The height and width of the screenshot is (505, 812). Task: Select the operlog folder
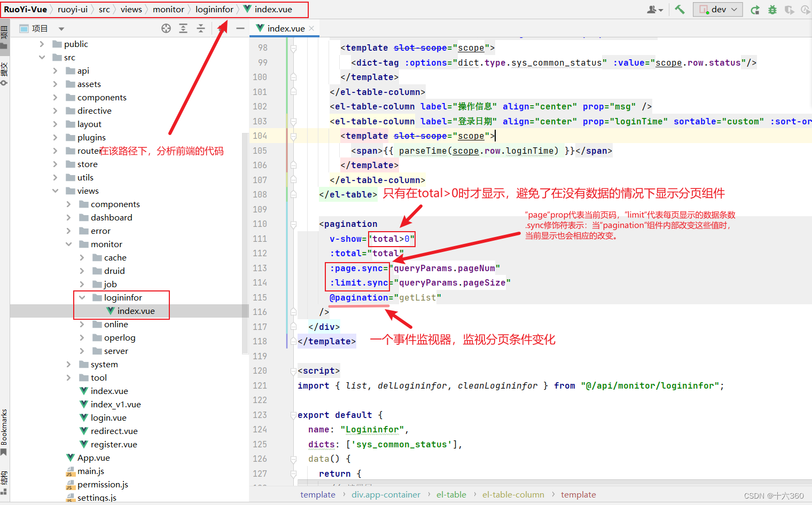pyautogui.click(x=120, y=337)
